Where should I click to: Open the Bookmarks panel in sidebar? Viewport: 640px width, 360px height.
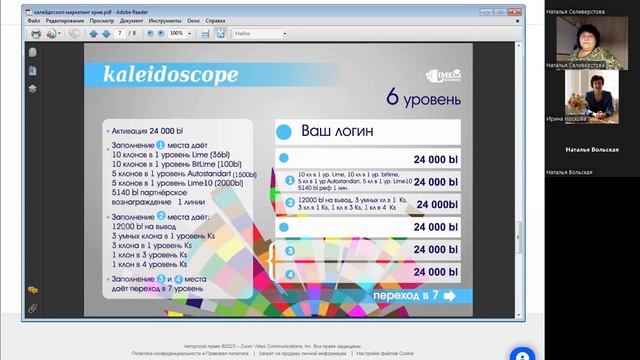(x=33, y=70)
